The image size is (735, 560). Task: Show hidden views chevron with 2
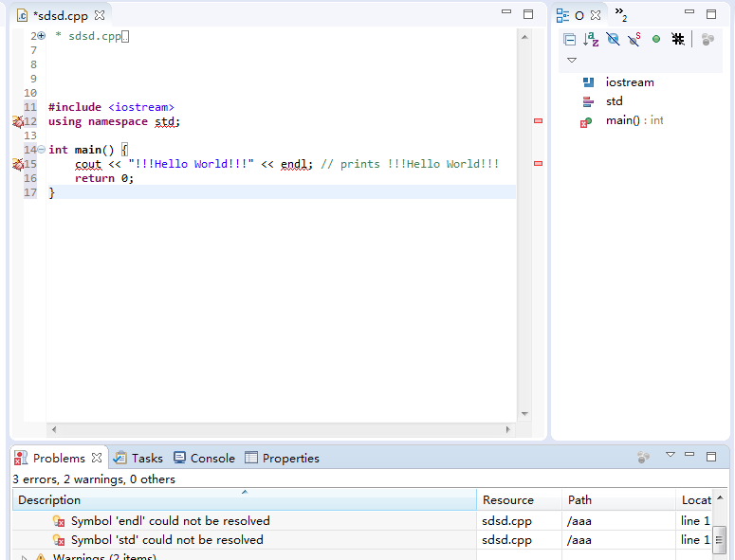coord(620,14)
